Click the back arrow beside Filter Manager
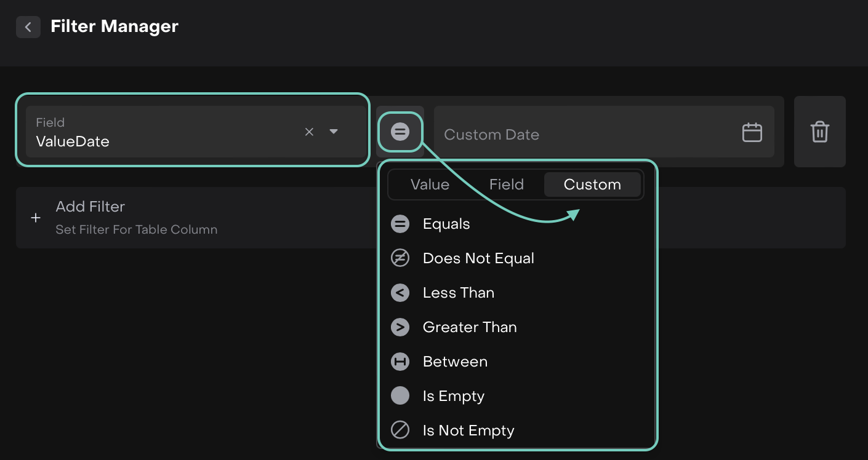Viewport: 868px width, 460px height. click(x=28, y=27)
